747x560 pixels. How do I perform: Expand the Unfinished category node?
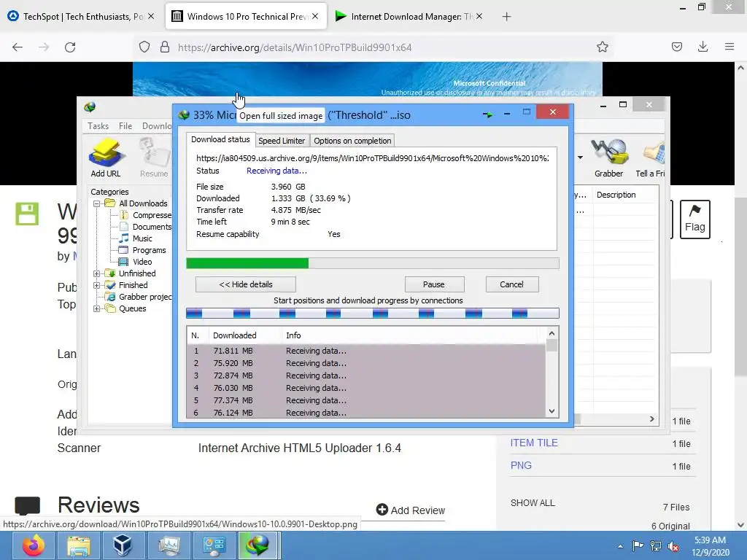click(97, 273)
